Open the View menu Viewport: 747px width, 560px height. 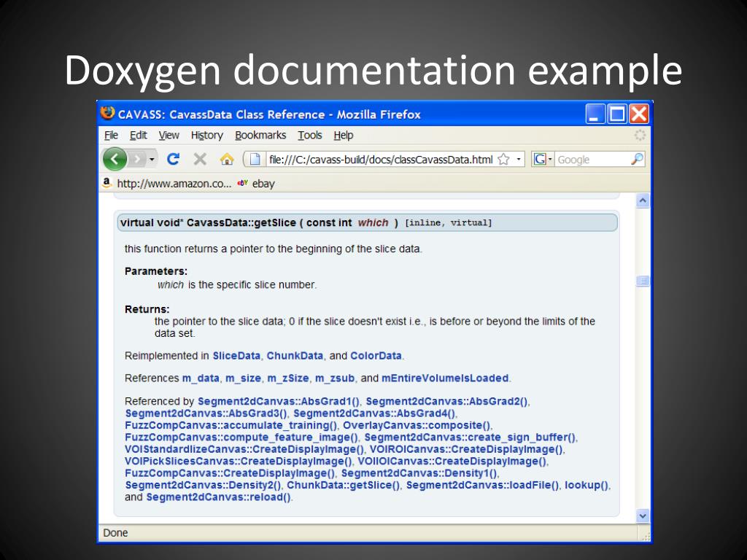(169, 135)
